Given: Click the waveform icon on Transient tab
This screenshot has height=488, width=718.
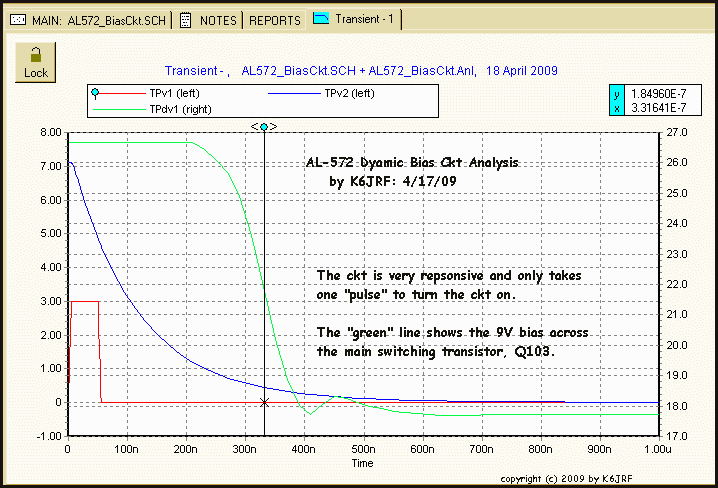Looking at the screenshot, I should [321, 18].
